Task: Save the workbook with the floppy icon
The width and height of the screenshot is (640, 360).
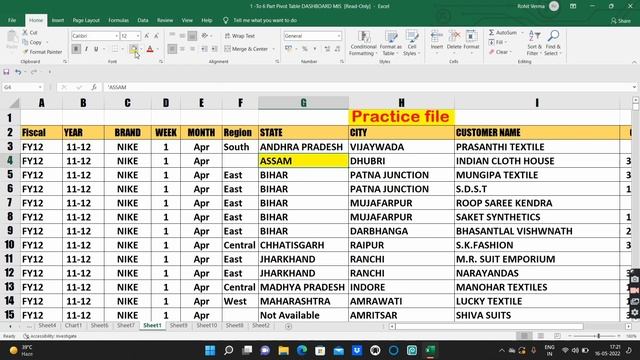Action: click(x=6, y=72)
